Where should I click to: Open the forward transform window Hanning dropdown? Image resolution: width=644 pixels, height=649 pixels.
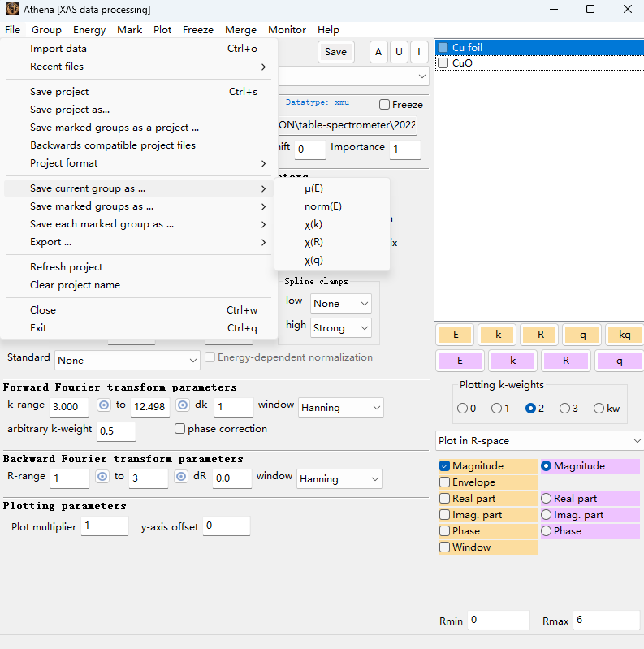click(x=341, y=407)
